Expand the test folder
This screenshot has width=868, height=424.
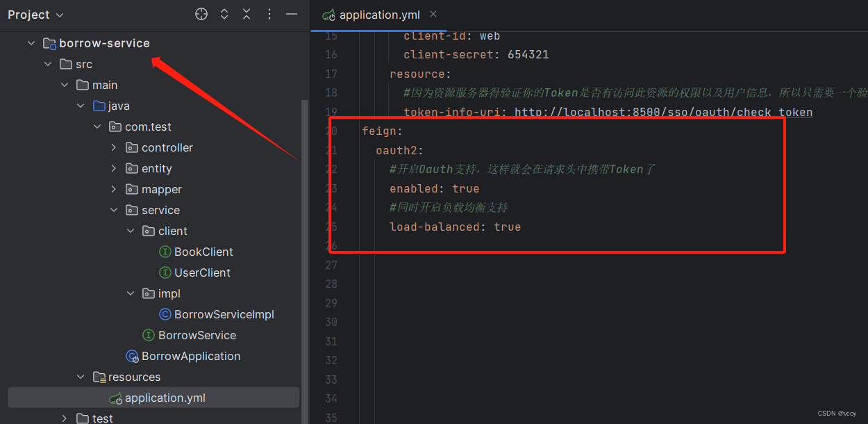pyautogui.click(x=64, y=418)
